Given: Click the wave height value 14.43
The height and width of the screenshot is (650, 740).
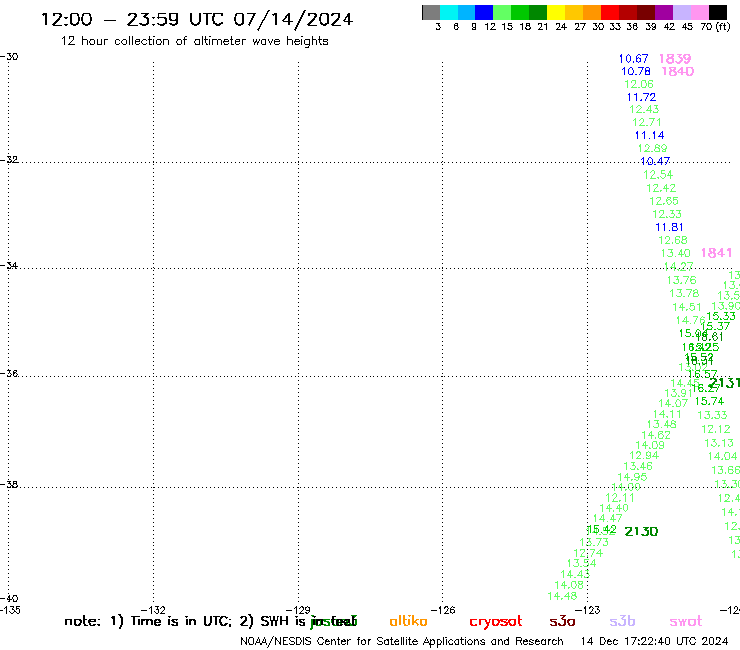Looking at the screenshot, I should 575,574.
